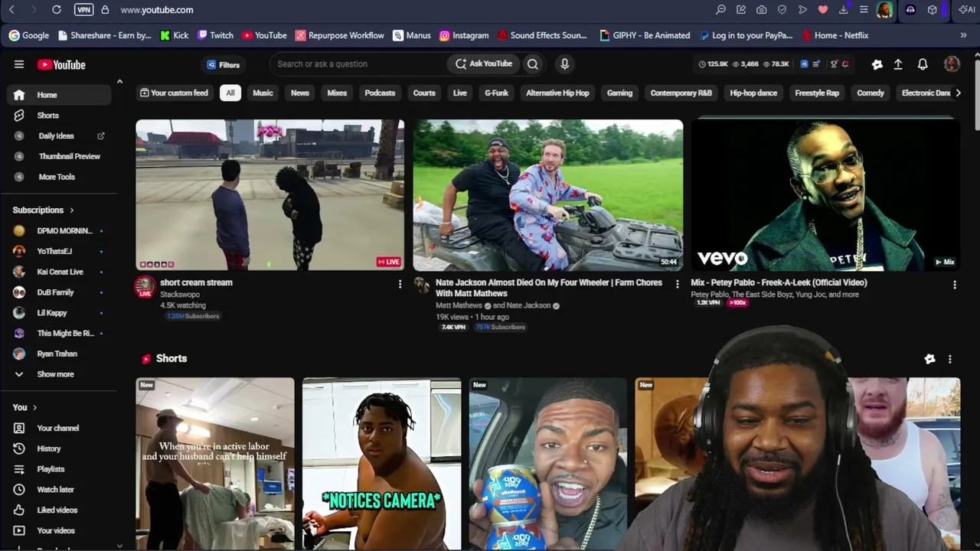The width and height of the screenshot is (980, 551).
Task: Open YouTube notifications bell
Action: coord(923,64)
